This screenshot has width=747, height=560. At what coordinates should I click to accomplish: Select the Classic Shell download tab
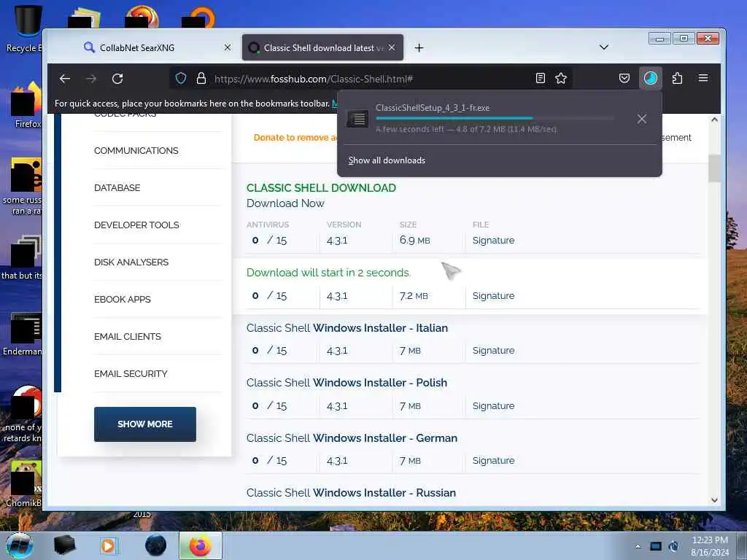tap(322, 47)
